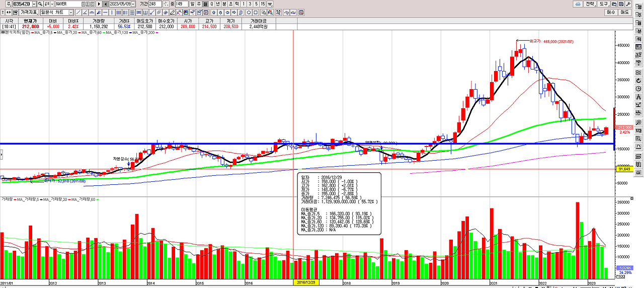Viewport: 644px width, 288px height.
Task: Click the 1 interval button
Action: [244, 4]
